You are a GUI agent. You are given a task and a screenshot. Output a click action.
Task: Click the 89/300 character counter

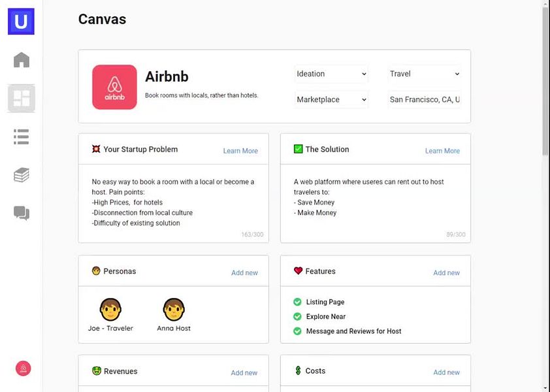[456, 235]
